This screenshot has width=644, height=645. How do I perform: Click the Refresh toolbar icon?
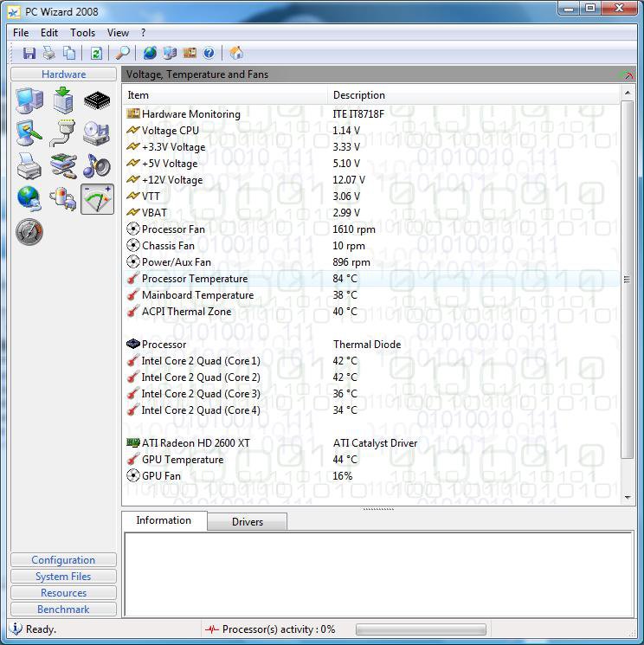pos(96,53)
